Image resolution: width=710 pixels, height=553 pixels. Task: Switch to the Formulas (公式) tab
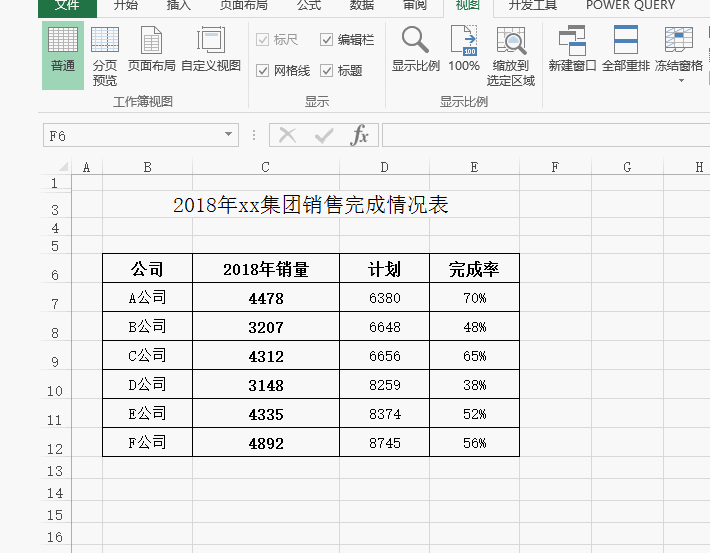309,5
